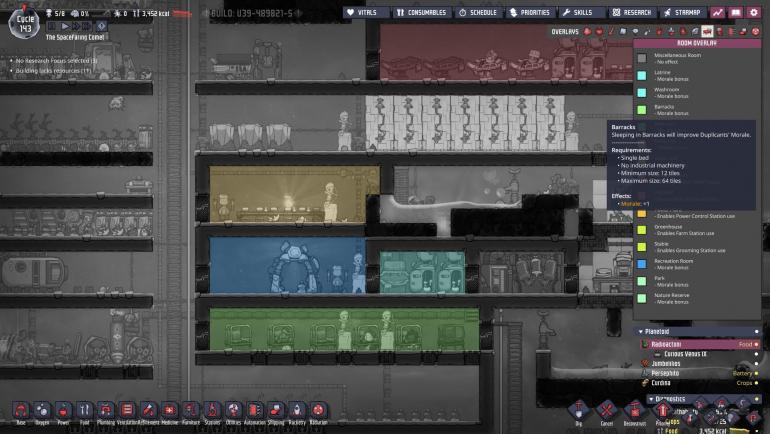
Task: Select the Jumbolites planetoid row
Action: tap(699, 364)
